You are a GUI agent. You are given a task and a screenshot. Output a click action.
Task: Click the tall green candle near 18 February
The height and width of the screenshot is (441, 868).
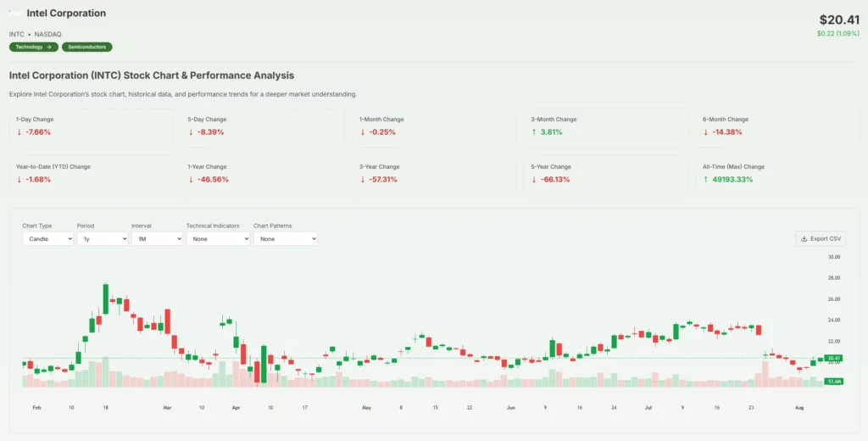tap(106, 299)
